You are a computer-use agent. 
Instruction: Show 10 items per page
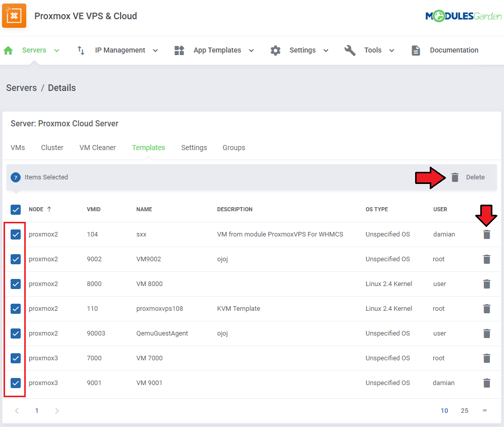[x=444, y=411]
